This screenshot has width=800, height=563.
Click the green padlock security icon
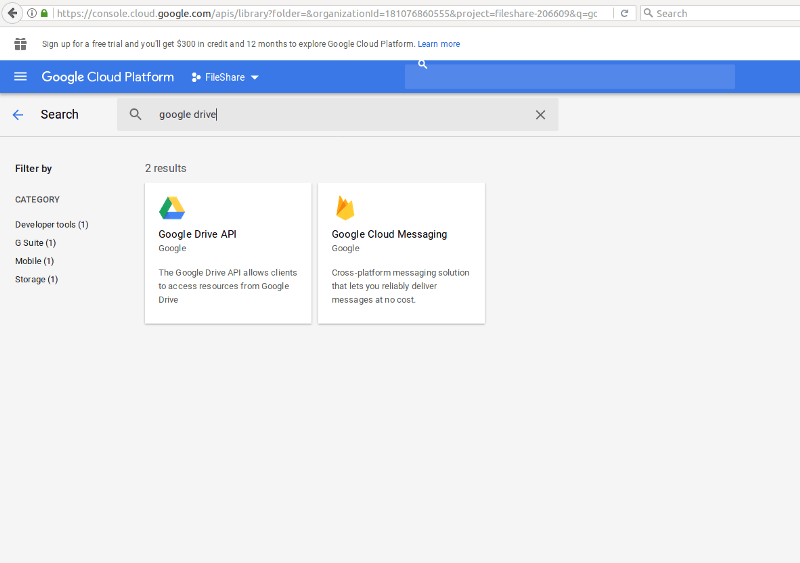point(44,13)
